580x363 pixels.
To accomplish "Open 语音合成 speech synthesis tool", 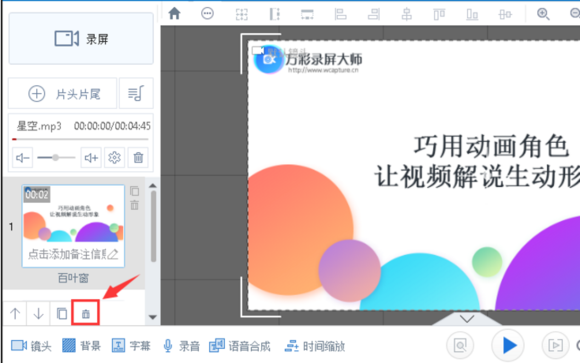I will point(240,346).
